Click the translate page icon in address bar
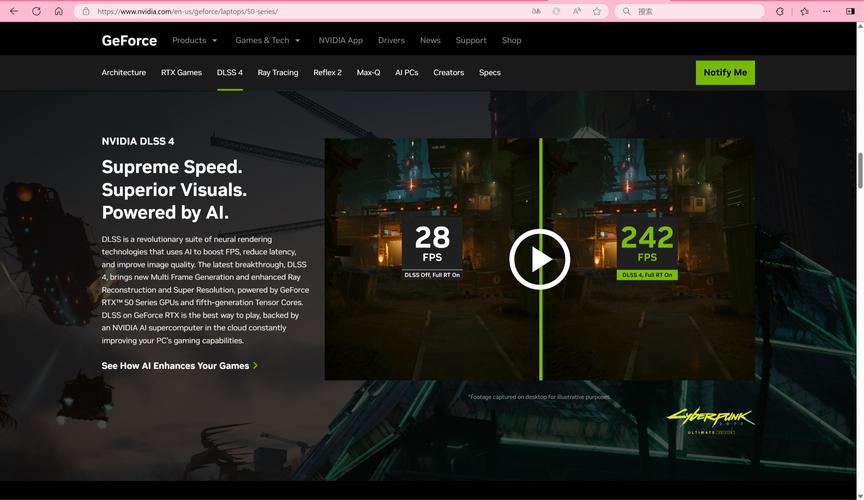 pos(536,11)
